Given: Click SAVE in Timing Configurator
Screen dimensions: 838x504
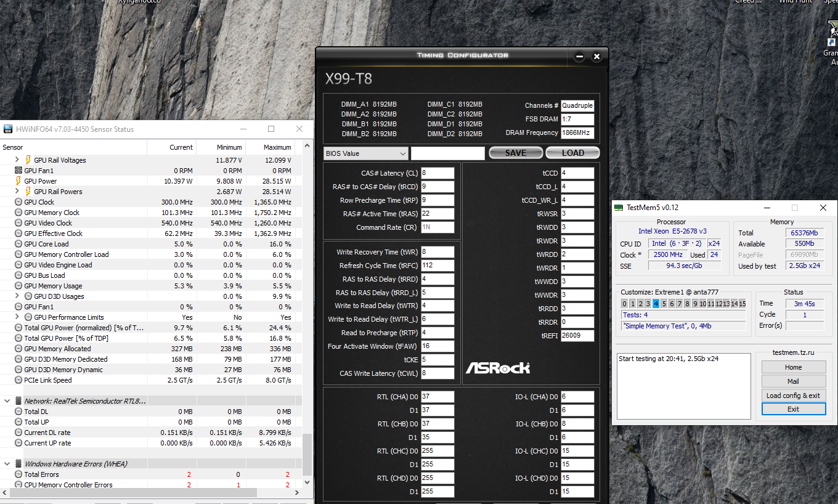Looking at the screenshot, I should point(516,153).
